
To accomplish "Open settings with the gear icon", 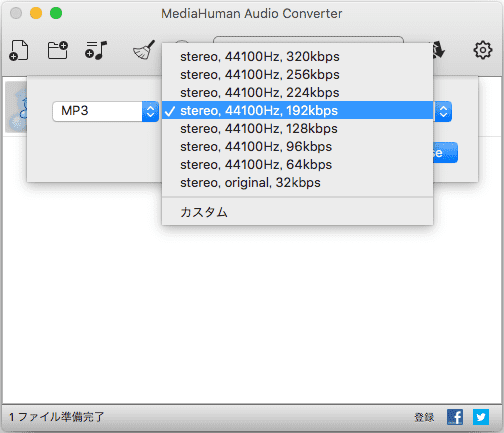I will pos(482,50).
